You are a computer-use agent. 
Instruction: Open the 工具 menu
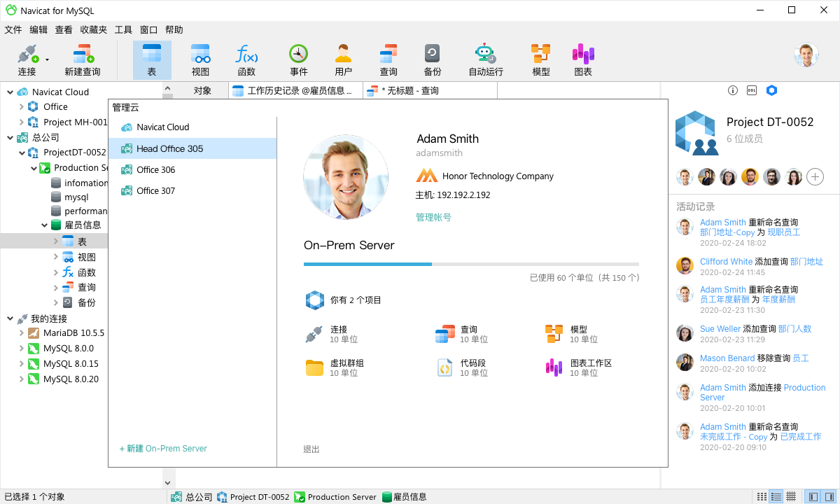123,30
